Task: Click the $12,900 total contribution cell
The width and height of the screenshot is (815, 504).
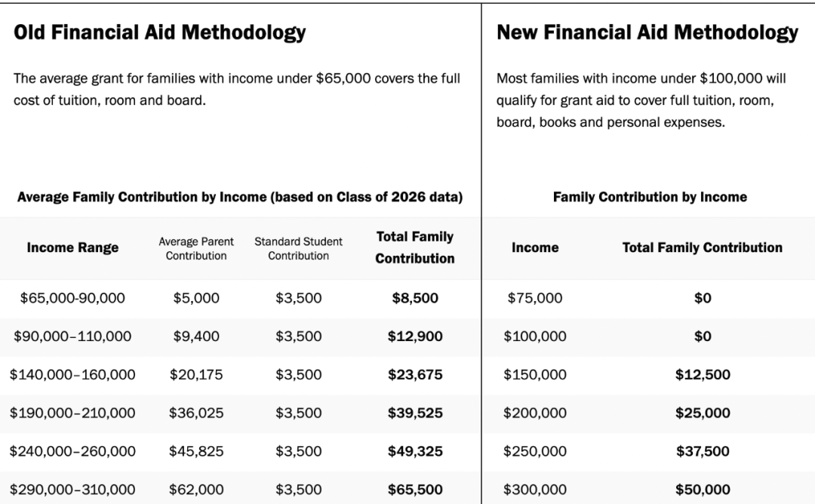Action: 415,337
